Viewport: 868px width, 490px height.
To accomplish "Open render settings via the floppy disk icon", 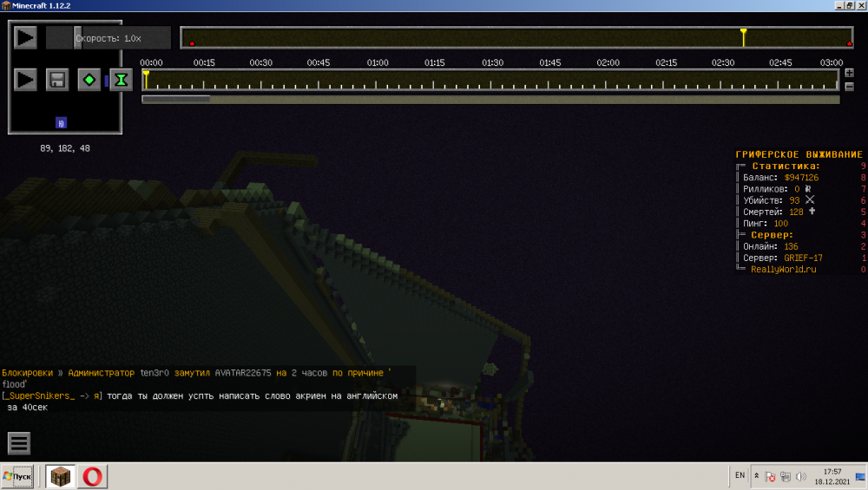I will click(x=57, y=80).
